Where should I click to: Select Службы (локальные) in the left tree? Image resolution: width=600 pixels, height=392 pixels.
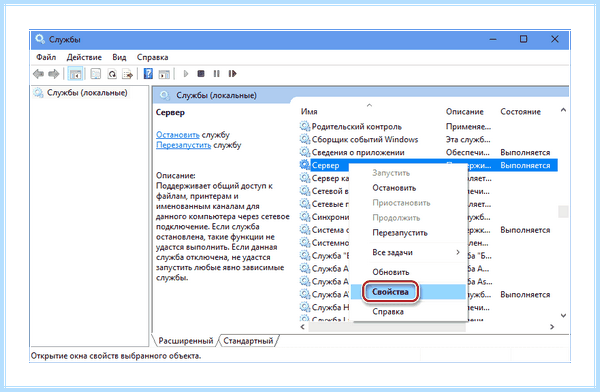[x=87, y=93]
